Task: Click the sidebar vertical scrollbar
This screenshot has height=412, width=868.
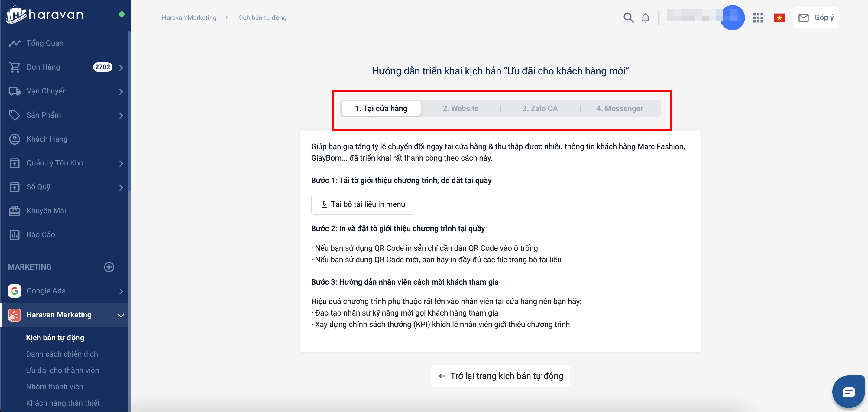Action: pyautogui.click(x=129, y=111)
